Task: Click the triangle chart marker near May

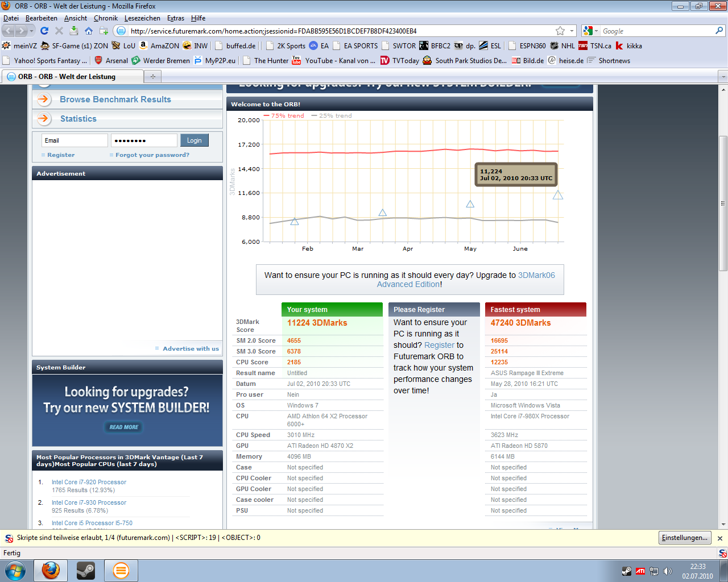Action: pyautogui.click(x=470, y=204)
